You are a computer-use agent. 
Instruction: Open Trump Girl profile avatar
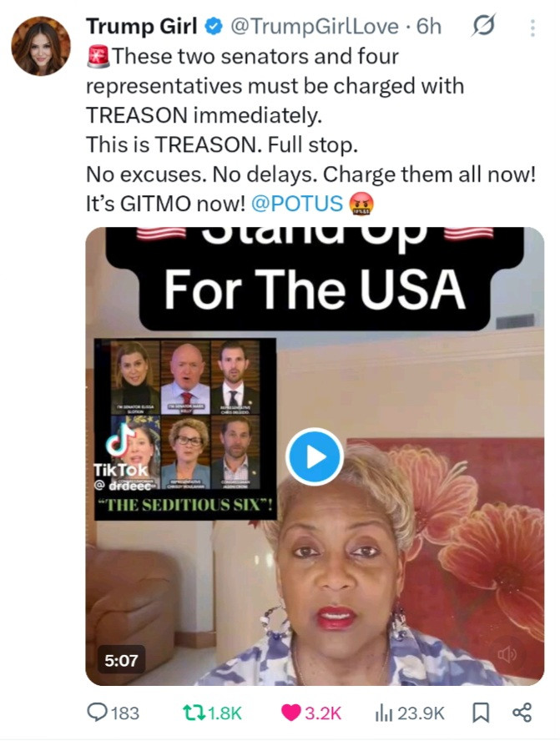[41, 46]
